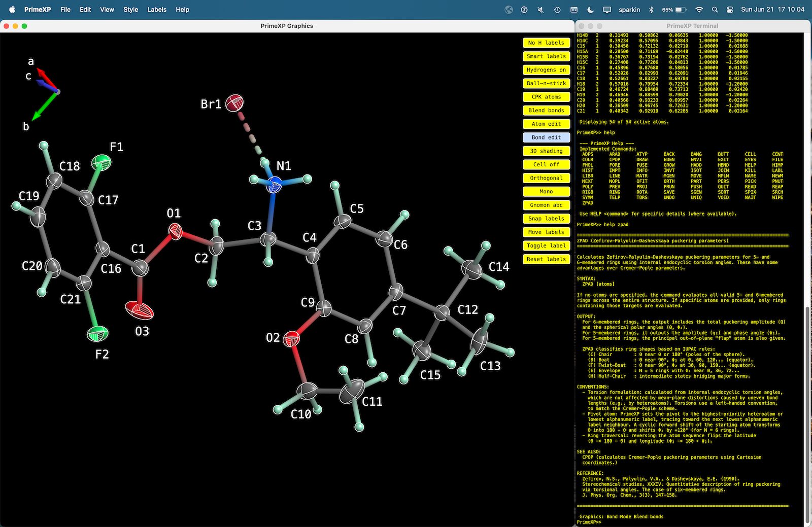Viewport: 812px width, 527px height.
Task: Open the View menu
Action: 107,10
